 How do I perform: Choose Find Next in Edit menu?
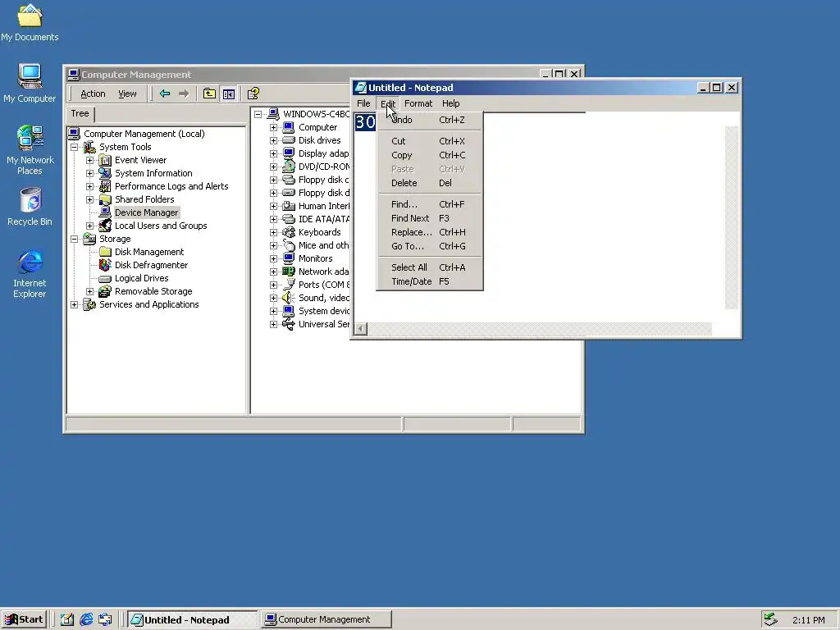tap(430, 218)
